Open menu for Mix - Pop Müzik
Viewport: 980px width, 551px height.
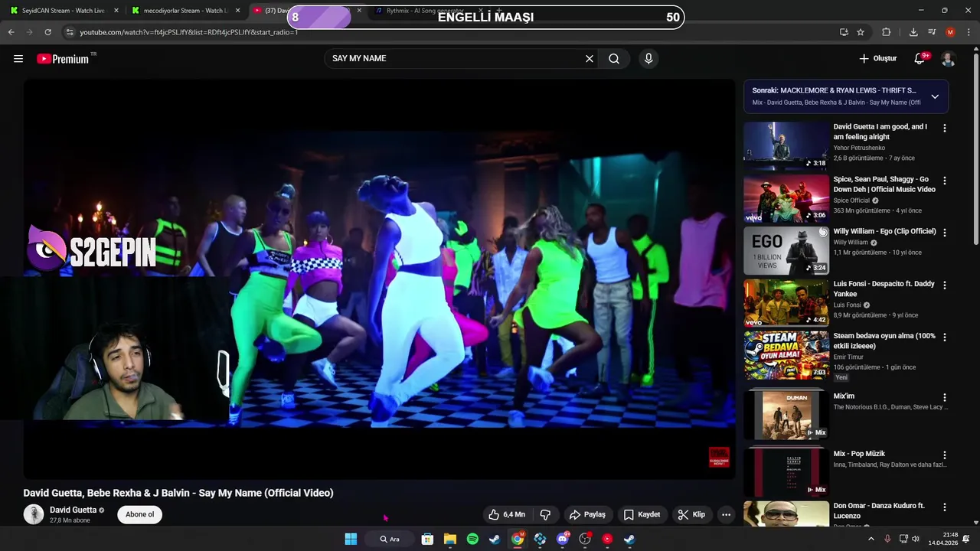[945, 455]
